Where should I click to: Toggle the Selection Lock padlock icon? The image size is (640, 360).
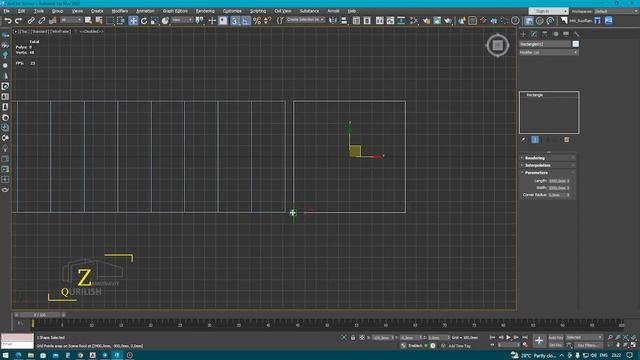click(353, 338)
